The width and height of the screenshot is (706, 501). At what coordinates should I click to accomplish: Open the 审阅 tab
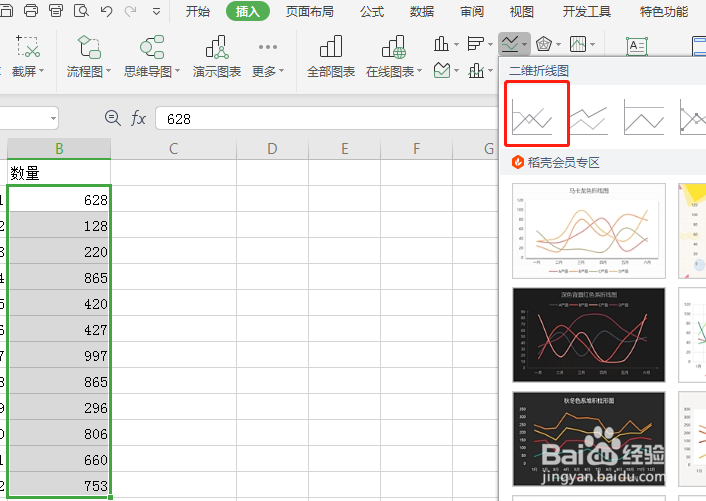[x=472, y=11]
